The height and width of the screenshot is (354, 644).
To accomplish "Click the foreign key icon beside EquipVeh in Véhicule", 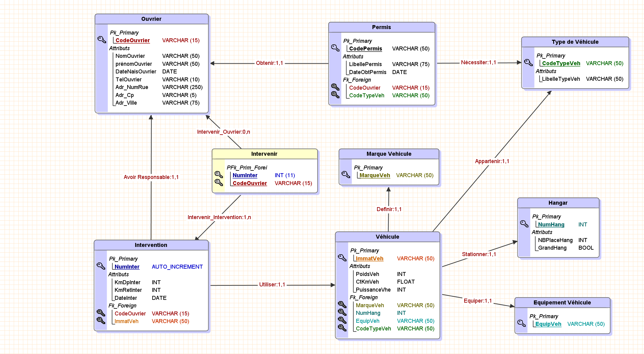I will (x=342, y=320).
